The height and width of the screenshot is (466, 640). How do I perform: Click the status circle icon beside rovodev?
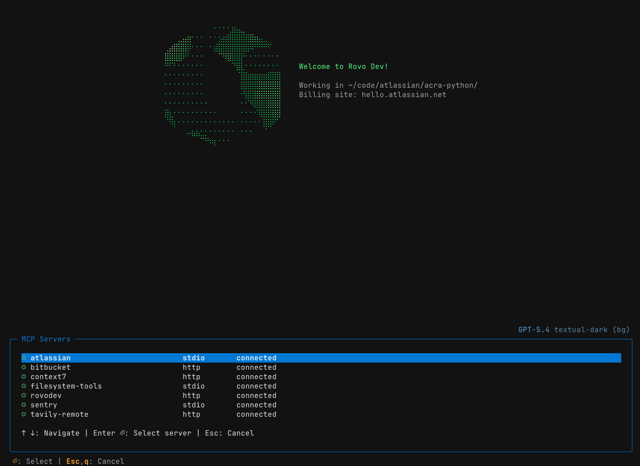tap(24, 395)
